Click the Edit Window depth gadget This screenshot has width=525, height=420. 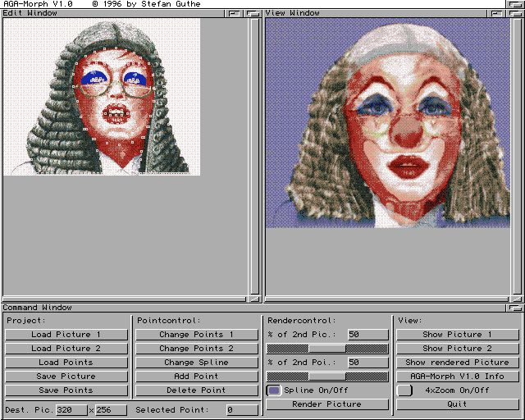pos(253,13)
